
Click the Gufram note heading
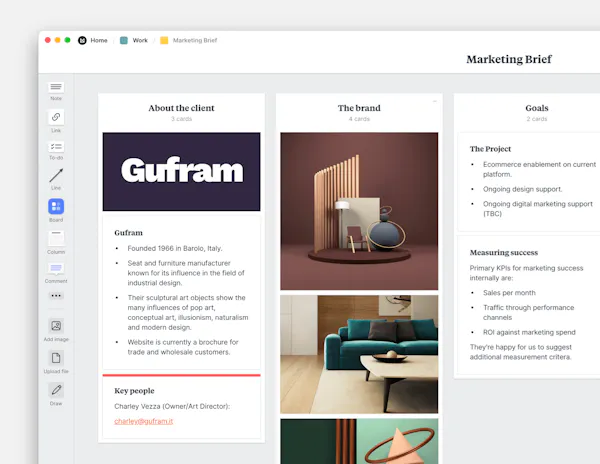(128, 233)
